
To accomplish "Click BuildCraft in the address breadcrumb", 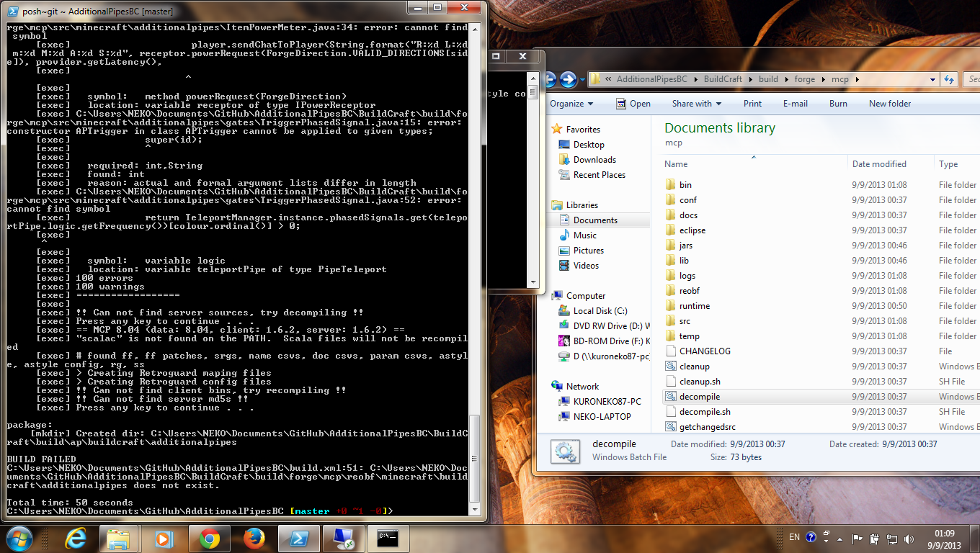I will pos(723,79).
